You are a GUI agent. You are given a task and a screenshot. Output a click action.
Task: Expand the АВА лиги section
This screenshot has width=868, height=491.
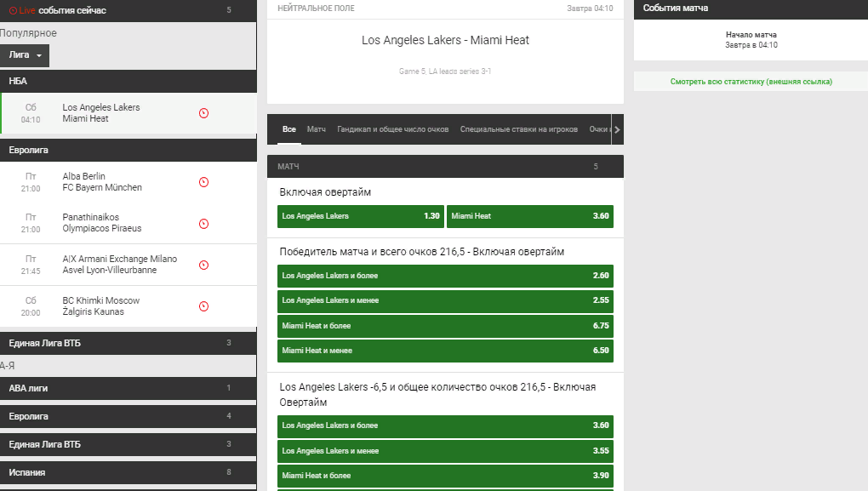(x=128, y=388)
